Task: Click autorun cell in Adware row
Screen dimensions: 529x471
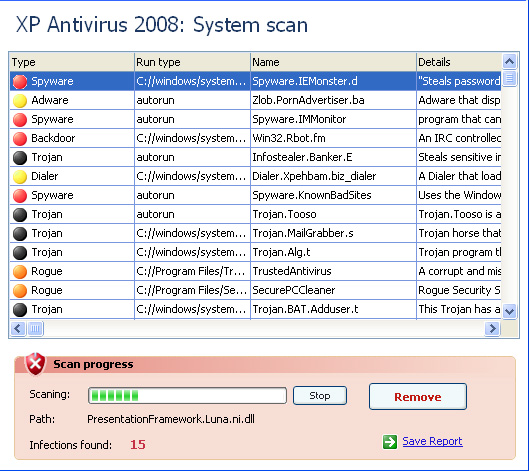Action: coord(192,100)
